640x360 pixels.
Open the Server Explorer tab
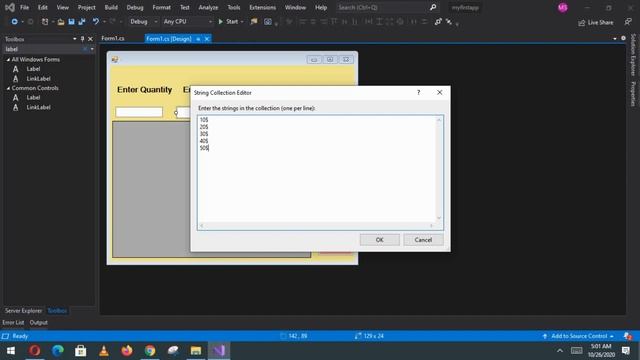point(23,311)
